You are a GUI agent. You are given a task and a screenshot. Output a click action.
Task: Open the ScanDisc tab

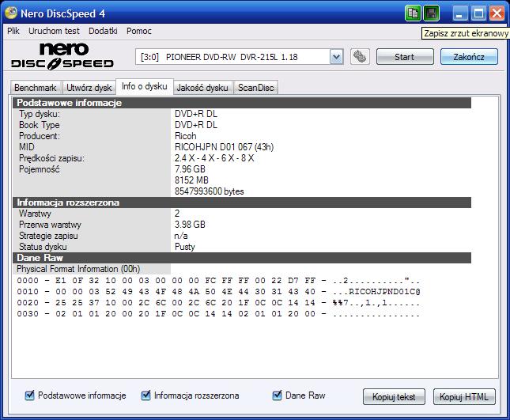pos(256,88)
